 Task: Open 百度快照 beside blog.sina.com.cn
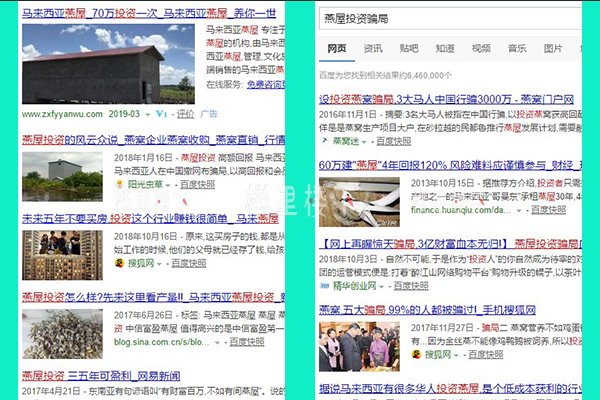tap(247, 342)
